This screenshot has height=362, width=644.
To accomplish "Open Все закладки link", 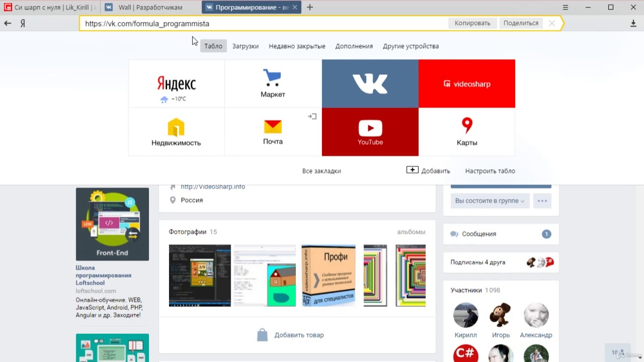I will pyautogui.click(x=321, y=171).
